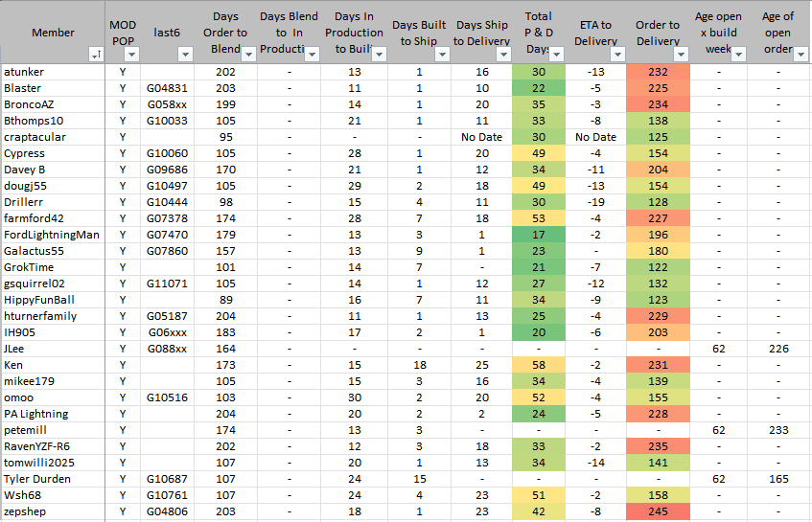Viewport: 812px width, 522px height.
Task: Open Days In Production to Built filter
Action: (383, 56)
